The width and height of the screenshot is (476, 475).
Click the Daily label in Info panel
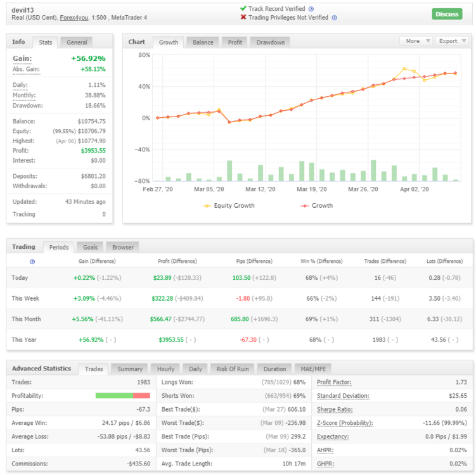20,85
